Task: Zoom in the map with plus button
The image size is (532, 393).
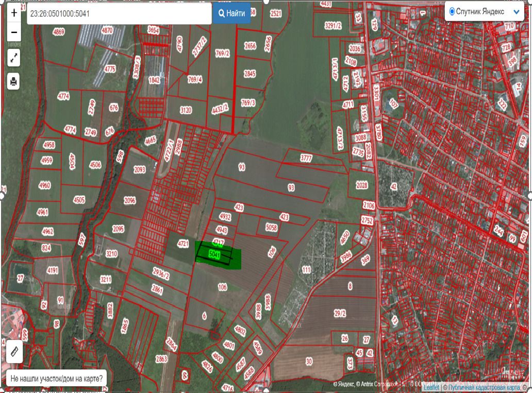Action: (x=14, y=13)
